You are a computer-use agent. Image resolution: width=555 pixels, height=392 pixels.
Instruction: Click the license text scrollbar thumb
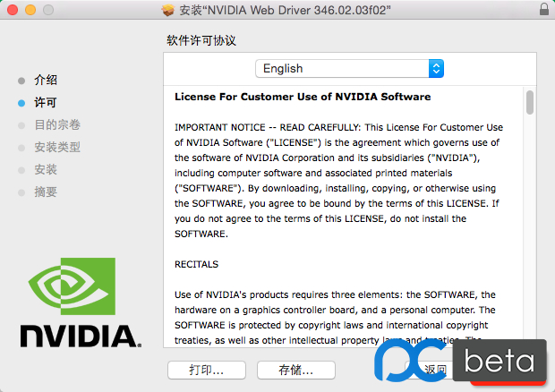click(x=530, y=103)
